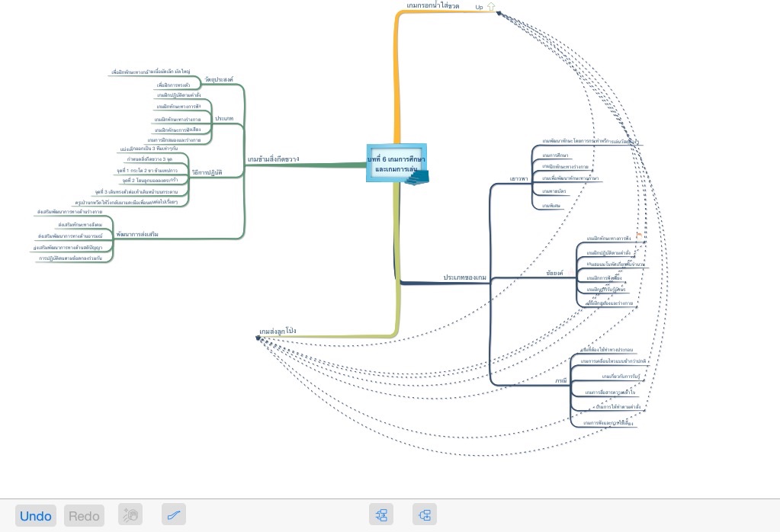Select the central topic บทที่ 6 box
Screen dimensions: 780x532
pos(396,162)
